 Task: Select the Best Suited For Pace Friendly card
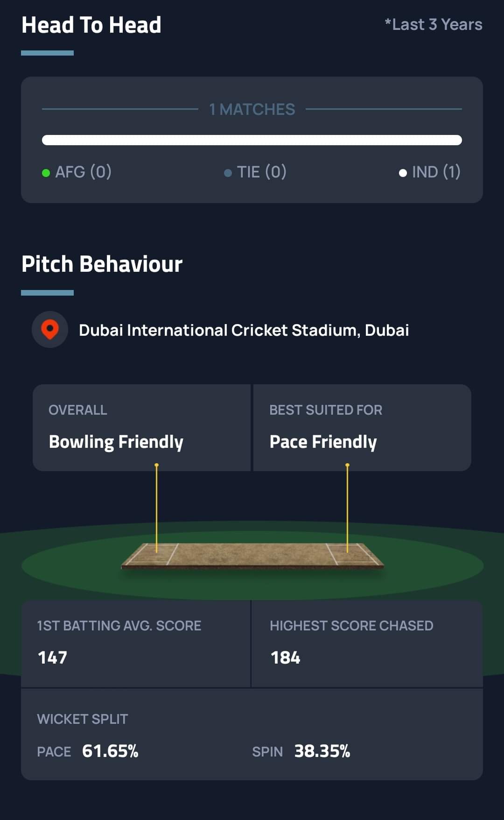point(362,427)
